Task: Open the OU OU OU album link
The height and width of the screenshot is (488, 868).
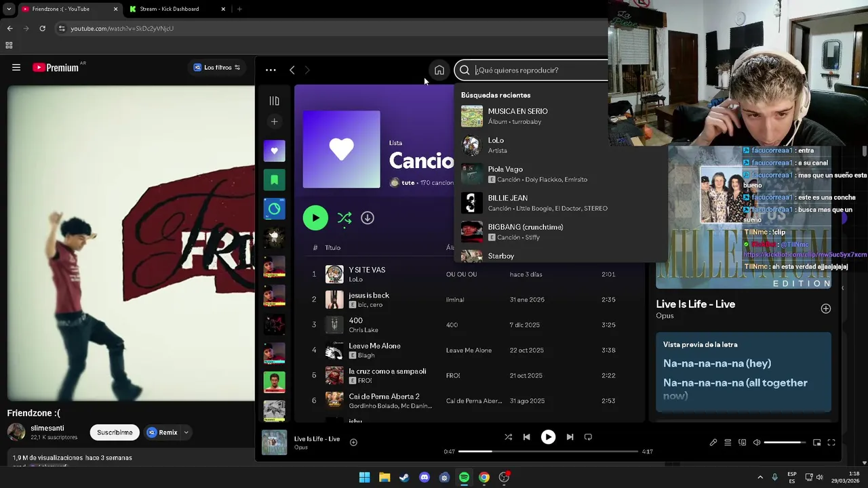Action: (x=461, y=274)
